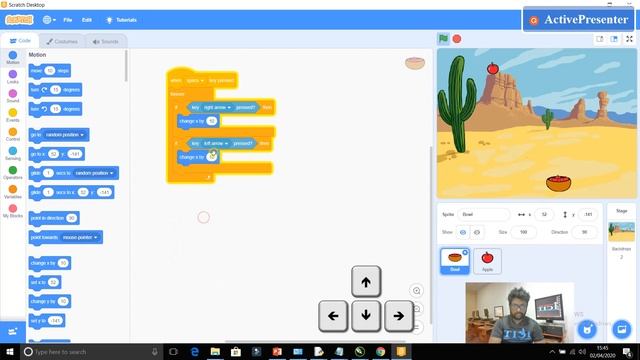Select the Control category circle

pyautogui.click(x=13, y=132)
